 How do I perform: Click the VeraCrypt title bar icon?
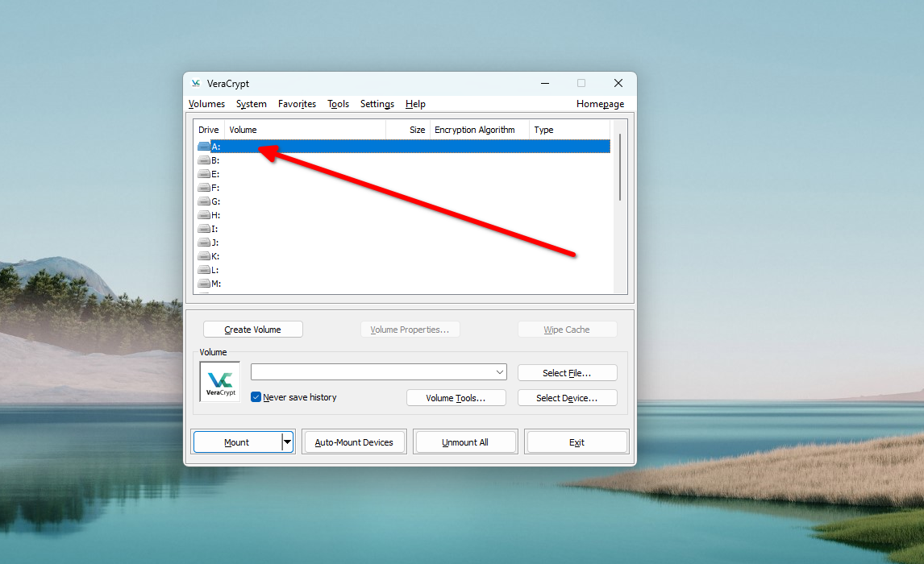pyautogui.click(x=196, y=84)
